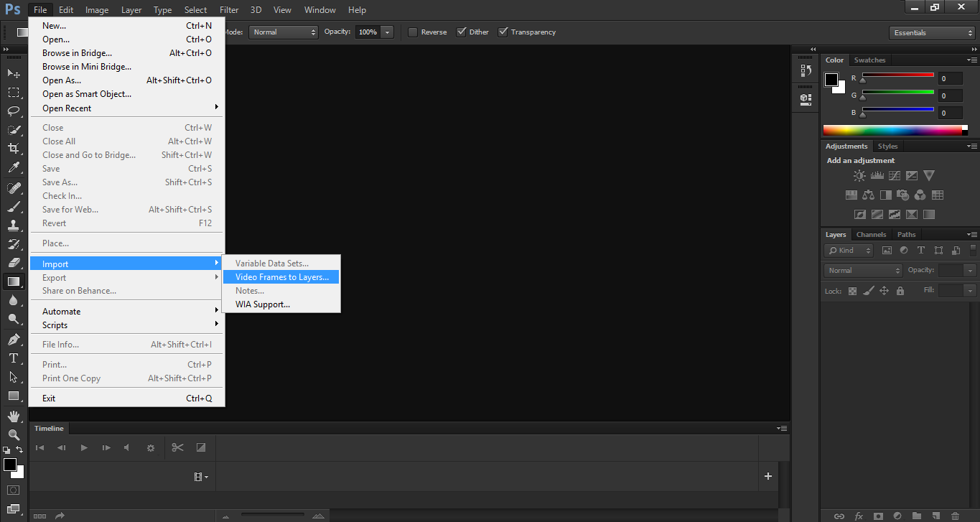This screenshot has width=980, height=522.
Task: Add a Color Balance scales icon
Action: tap(869, 195)
